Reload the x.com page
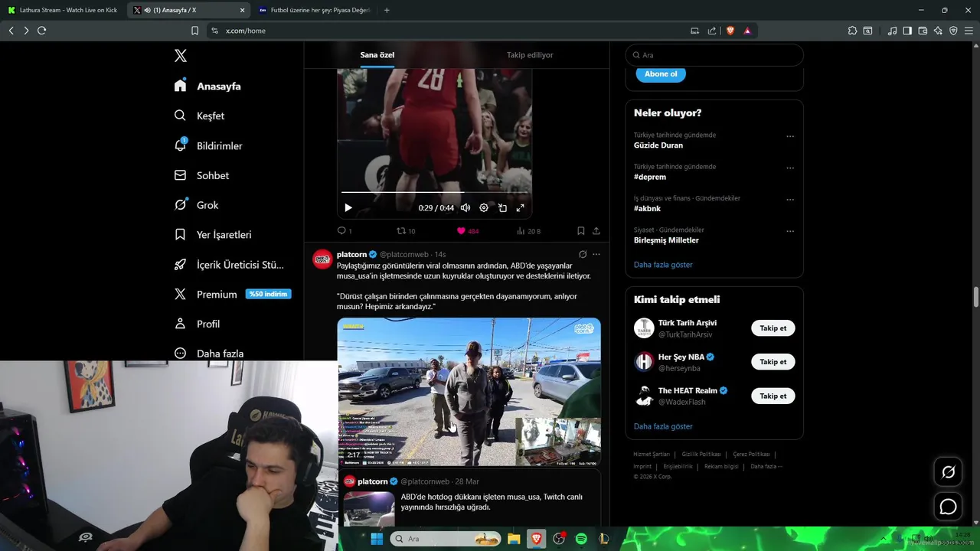The width and height of the screenshot is (980, 551). 41,31
